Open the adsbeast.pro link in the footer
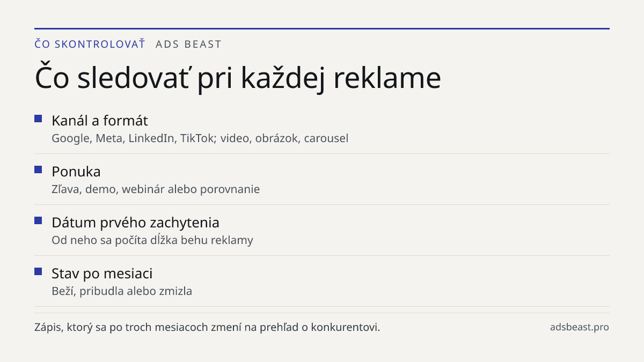Viewport: 644px width, 362px height. [x=580, y=327]
